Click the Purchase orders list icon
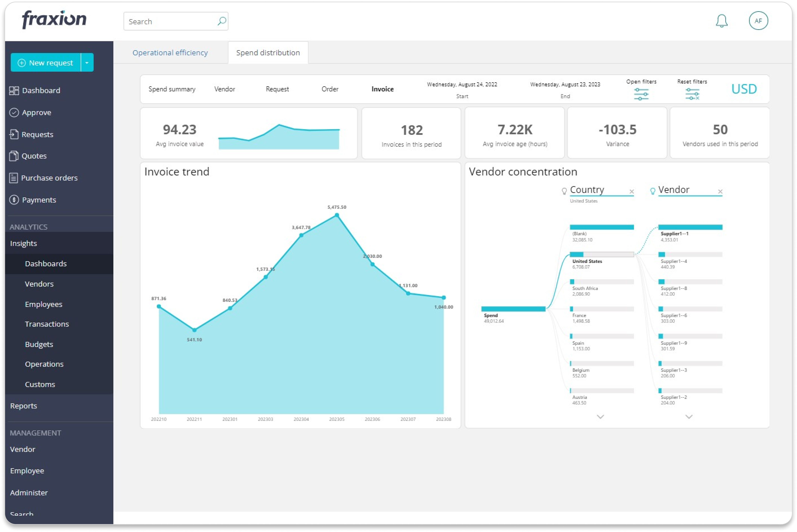The width and height of the screenshot is (797, 532). coord(14,178)
